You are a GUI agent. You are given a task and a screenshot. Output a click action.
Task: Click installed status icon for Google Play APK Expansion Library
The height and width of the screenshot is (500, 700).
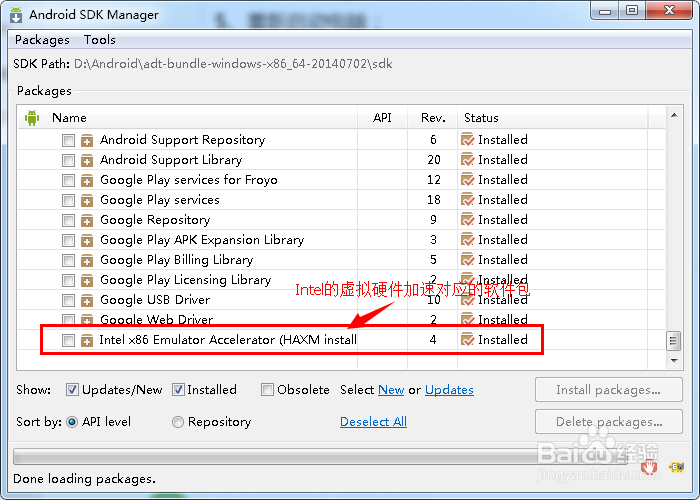[467, 240]
